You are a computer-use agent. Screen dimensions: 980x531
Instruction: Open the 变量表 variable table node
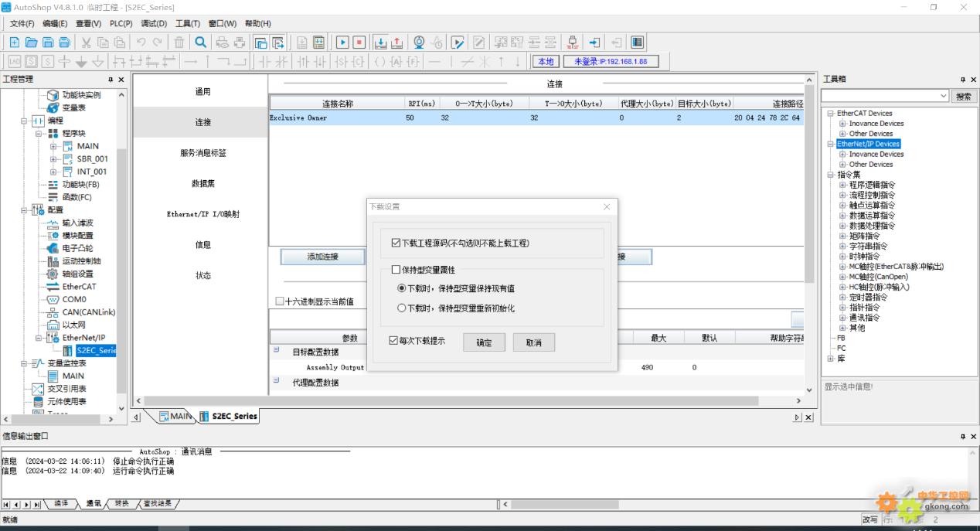pos(73,108)
